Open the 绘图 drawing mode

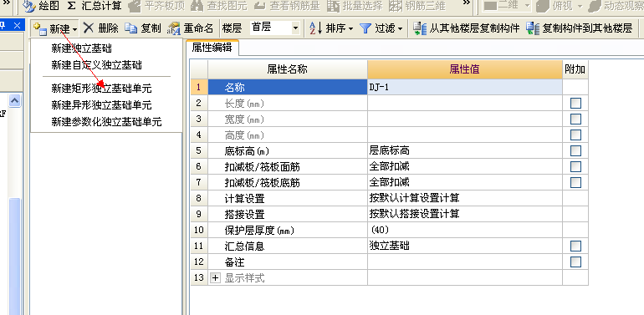coord(41,6)
